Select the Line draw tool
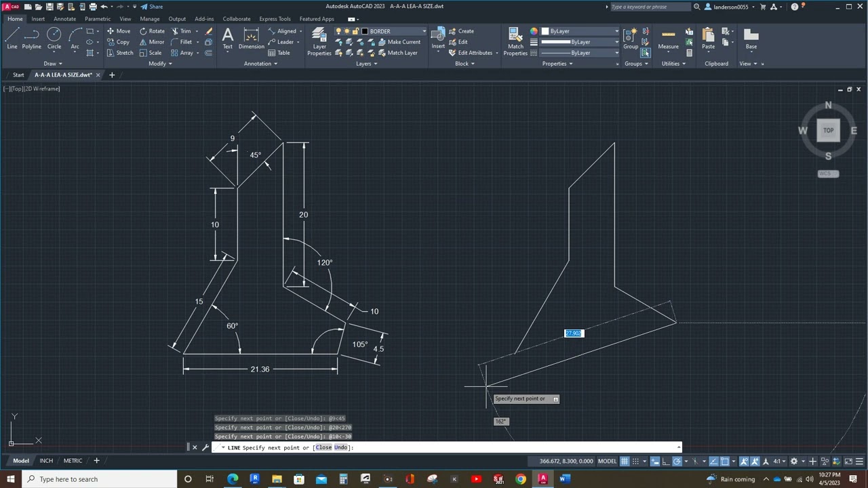The height and width of the screenshot is (488, 868). click(12, 38)
